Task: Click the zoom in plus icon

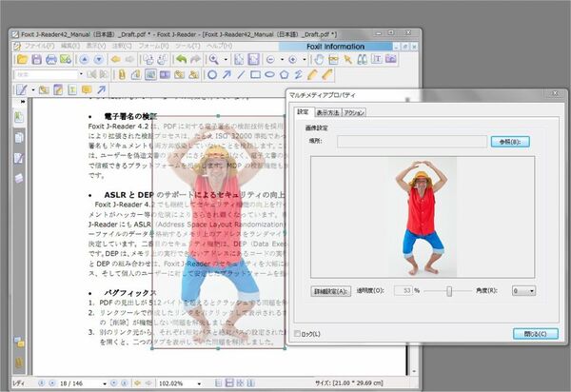Action: [292, 59]
